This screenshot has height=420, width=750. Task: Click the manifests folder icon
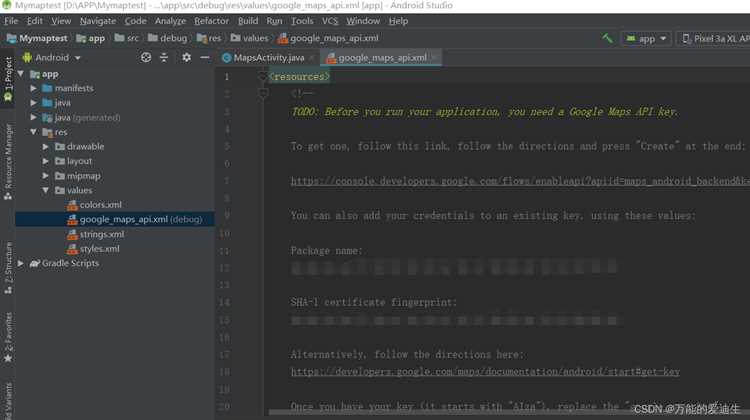[x=47, y=88]
